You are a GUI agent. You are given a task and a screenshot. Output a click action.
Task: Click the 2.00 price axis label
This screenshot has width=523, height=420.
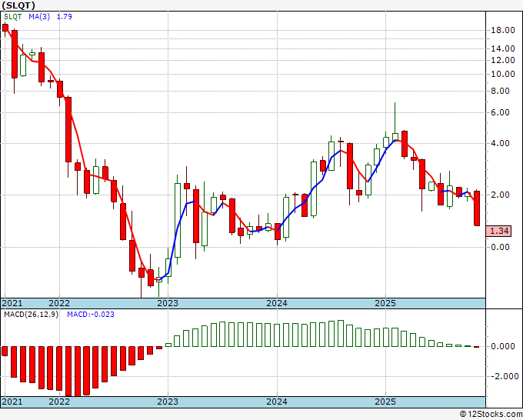click(x=501, y=195)
